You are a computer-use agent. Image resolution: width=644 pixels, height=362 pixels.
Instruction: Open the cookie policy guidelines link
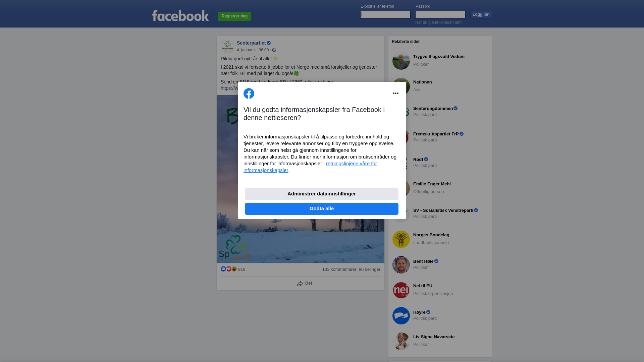(310, 167)
